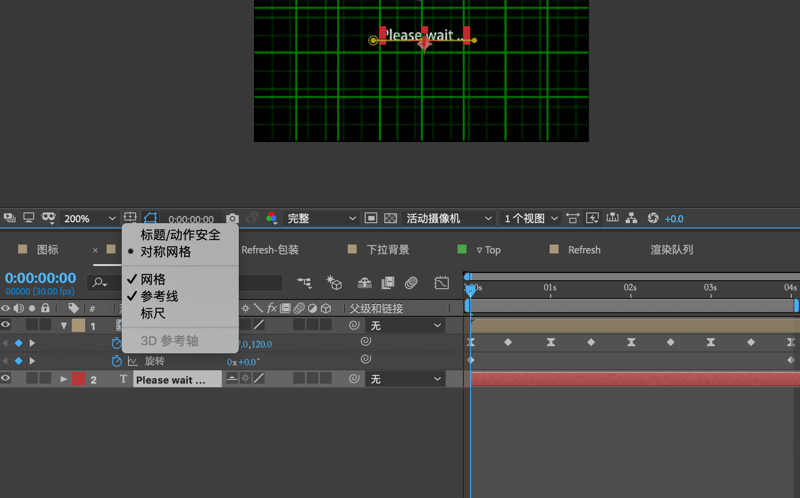Toggle the transparency grid icon
The image size is (800, 498).
point(390,218)
